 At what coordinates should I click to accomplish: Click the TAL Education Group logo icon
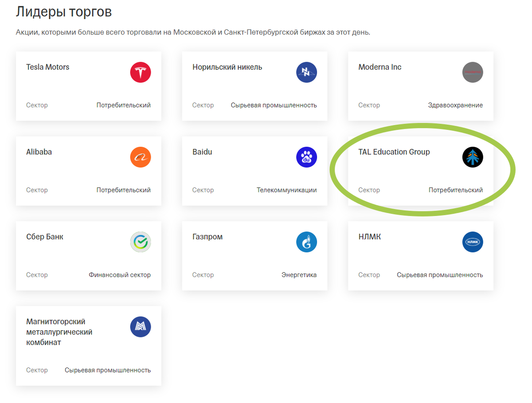[473, 157]
